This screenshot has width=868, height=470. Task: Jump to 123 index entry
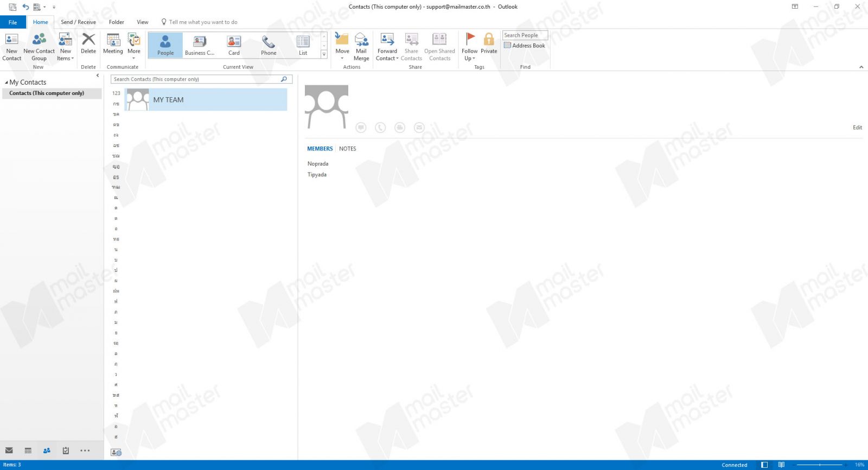pos(116,93)
